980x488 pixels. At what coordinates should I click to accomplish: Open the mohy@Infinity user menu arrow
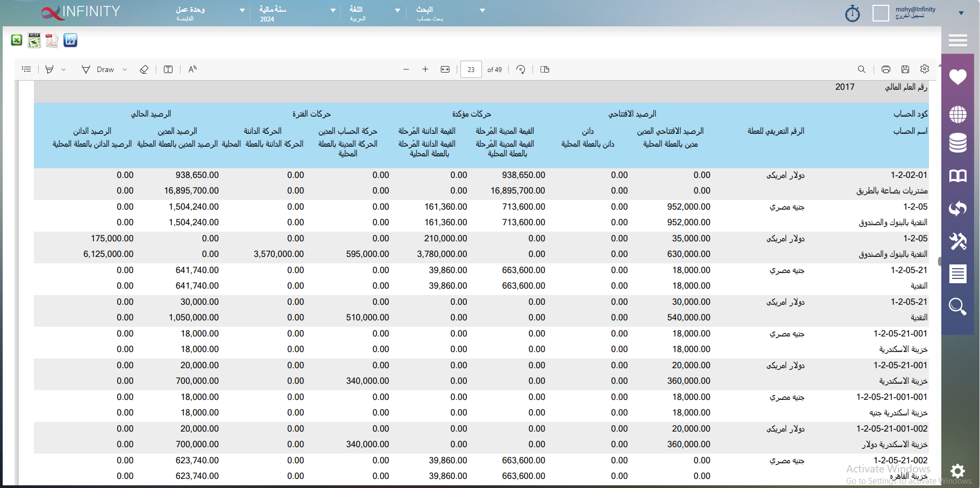point(961,13)
